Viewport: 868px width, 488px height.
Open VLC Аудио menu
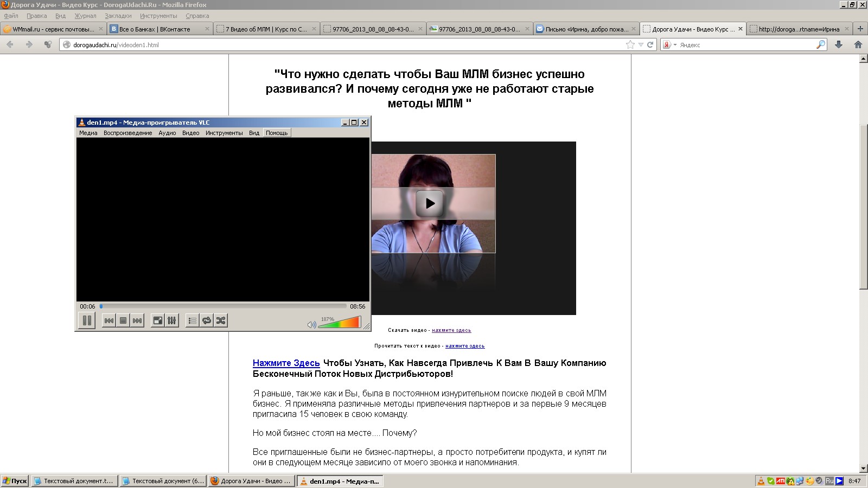coord(167,133)
